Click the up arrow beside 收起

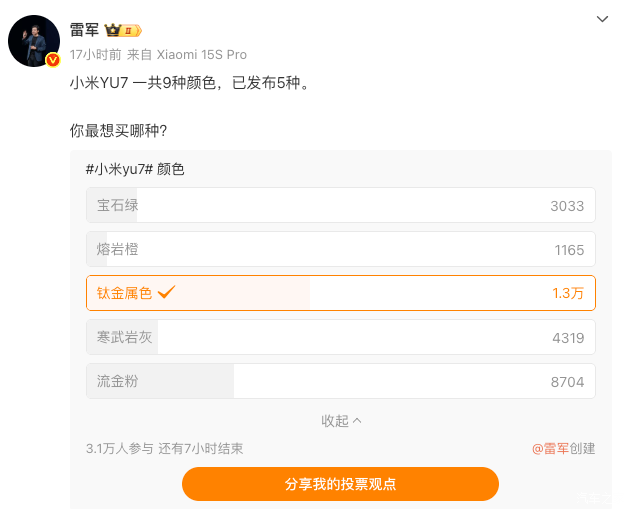point(357,421)
